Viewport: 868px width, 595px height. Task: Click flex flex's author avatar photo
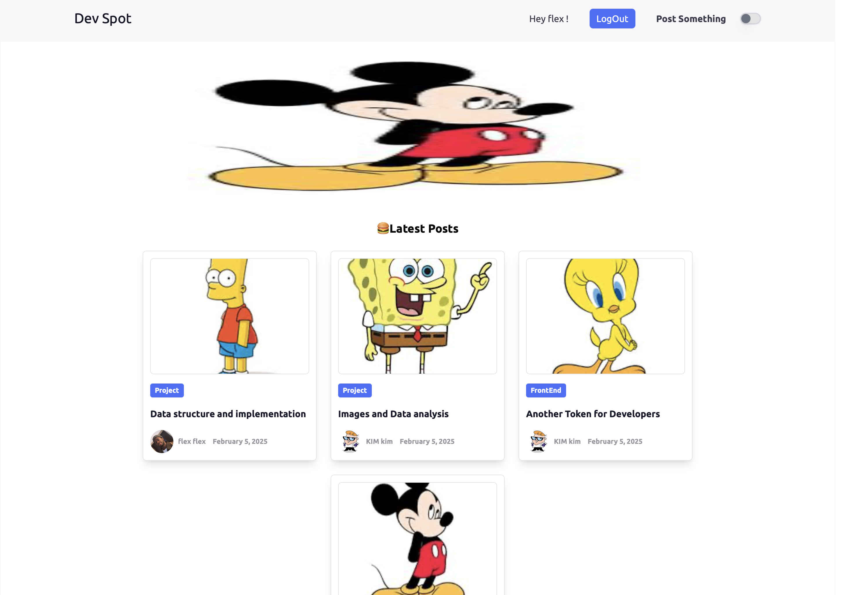(x=162, y=441)
